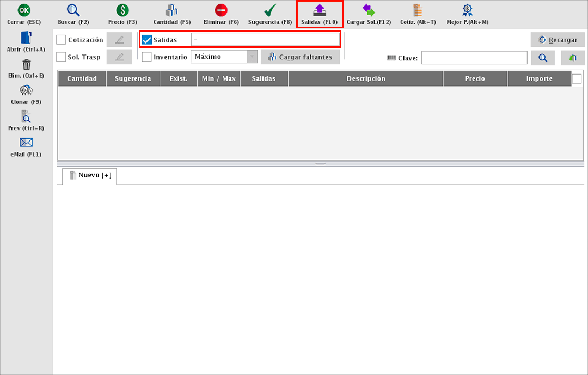The width and height of the screenshot is (588, 375).
Task: Click the Cargar faltantes button
Action: click(301, 57)
